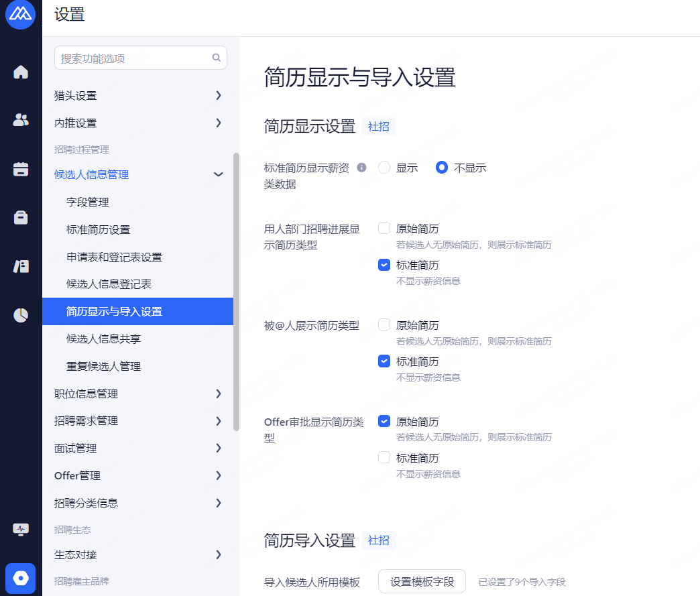Expand the 面试管理 menu
Screen dimensions: 700x596
click(x=137, y=448)
